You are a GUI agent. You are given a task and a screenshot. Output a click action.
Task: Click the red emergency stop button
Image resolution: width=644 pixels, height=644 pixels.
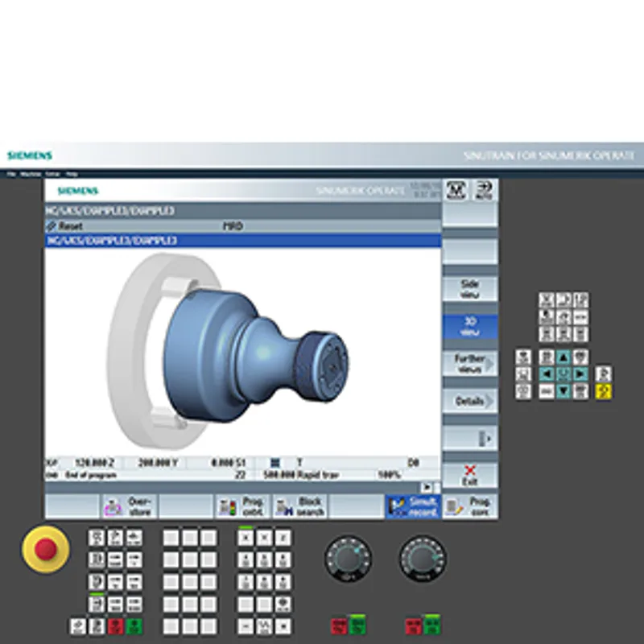tap(46, 549)
